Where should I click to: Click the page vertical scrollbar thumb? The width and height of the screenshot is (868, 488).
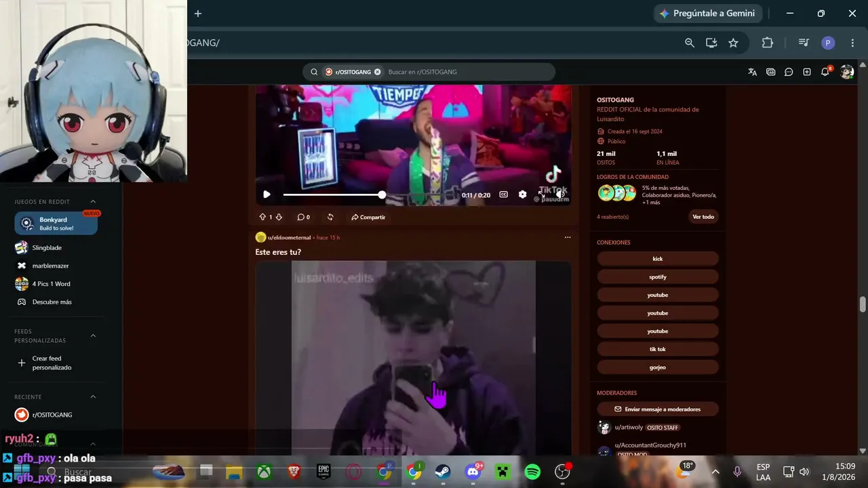(863, 304)
